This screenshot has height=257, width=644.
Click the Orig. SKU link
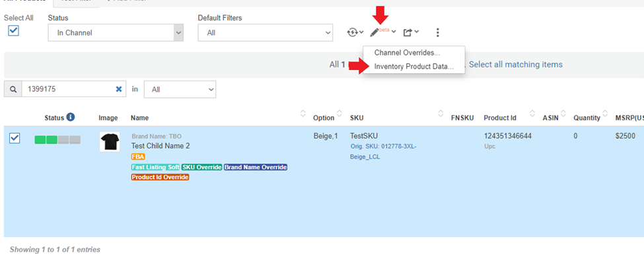tap(384, 151)
